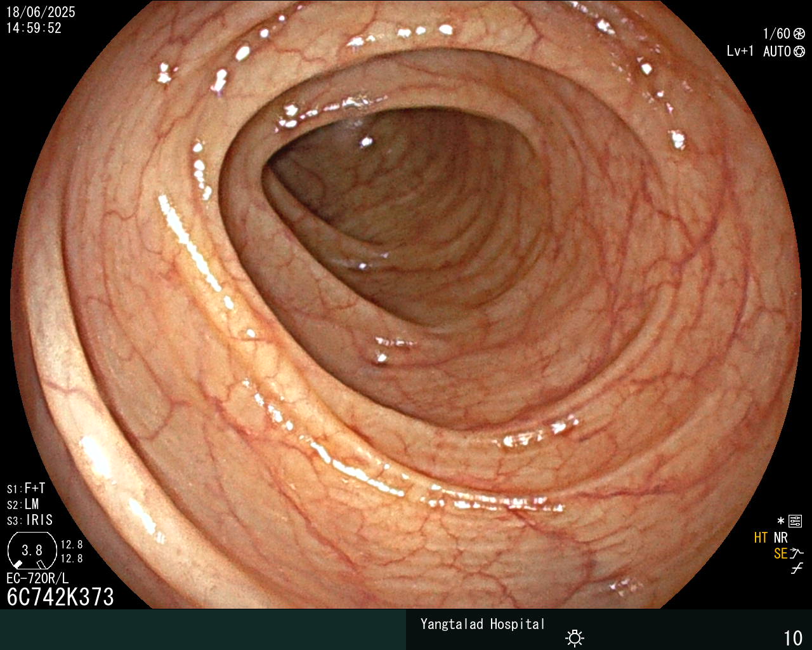Click the asterisk indicator near the sliders icon
Screen dimensions: 812x650
tap(780, 521)
